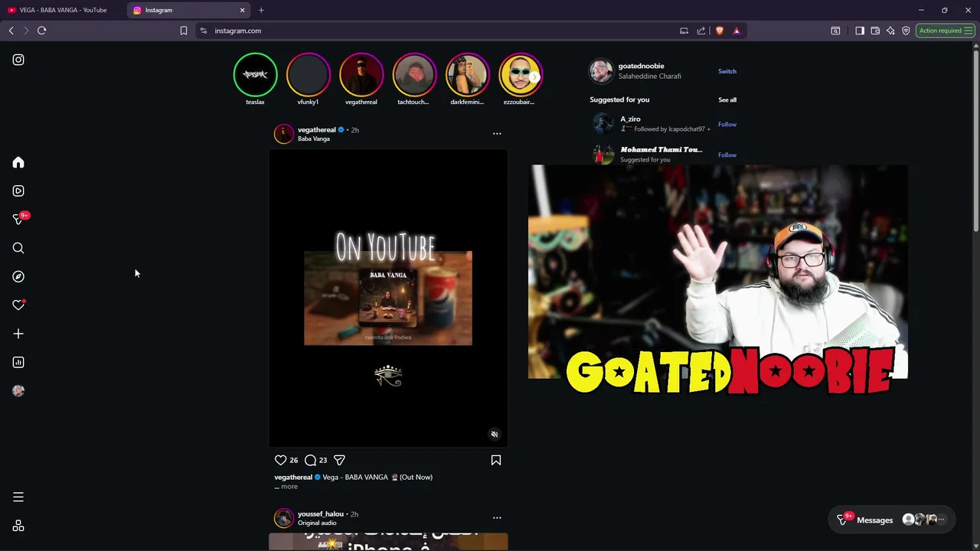980x551 pixels.
Task: Open Action required menu button
Action: [945, 31]
